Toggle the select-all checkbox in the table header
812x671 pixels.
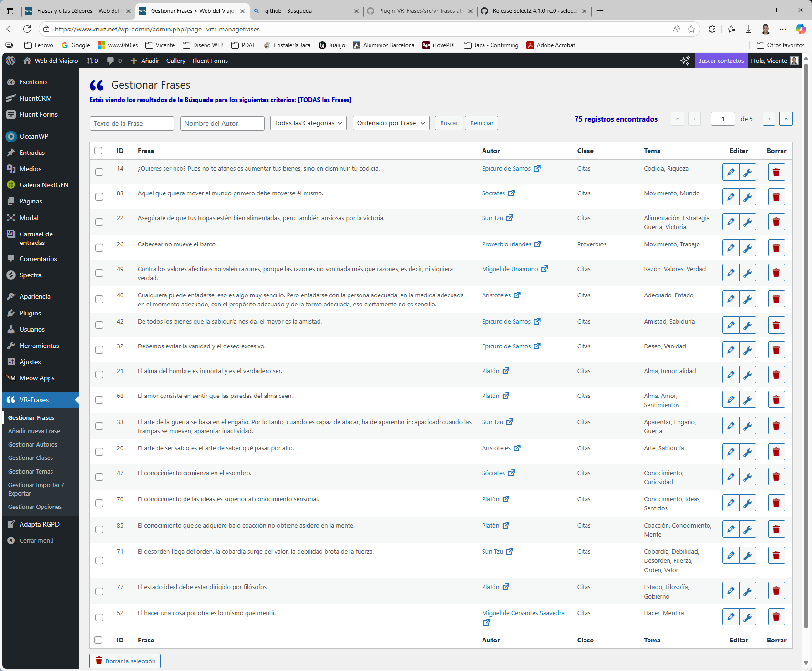[x=99, y=151]
